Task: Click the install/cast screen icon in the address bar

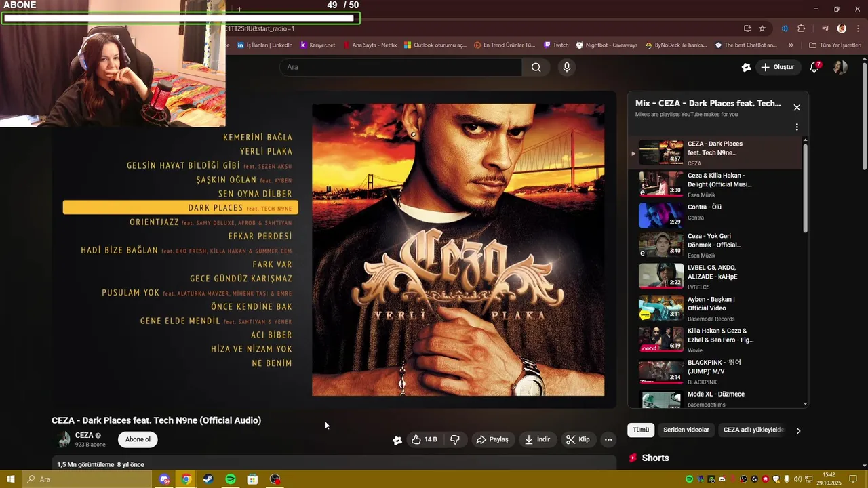Action: 747,28
